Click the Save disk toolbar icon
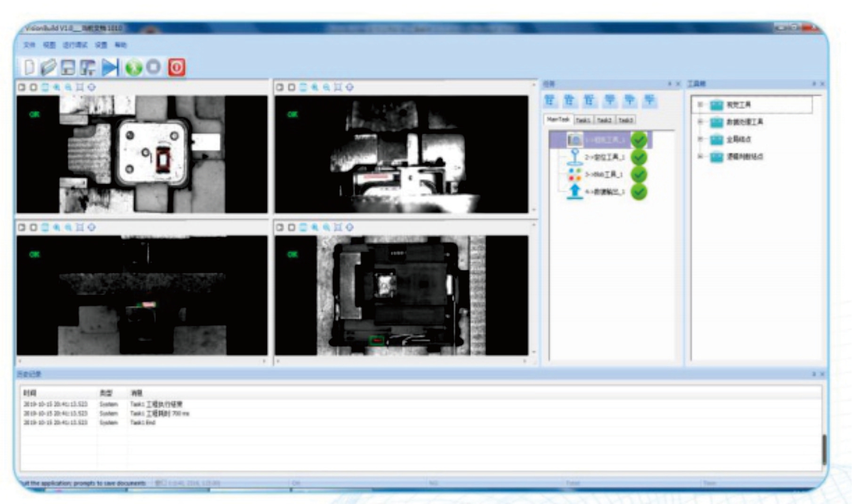This screenshot has width=852, height=504. point(68,67)
